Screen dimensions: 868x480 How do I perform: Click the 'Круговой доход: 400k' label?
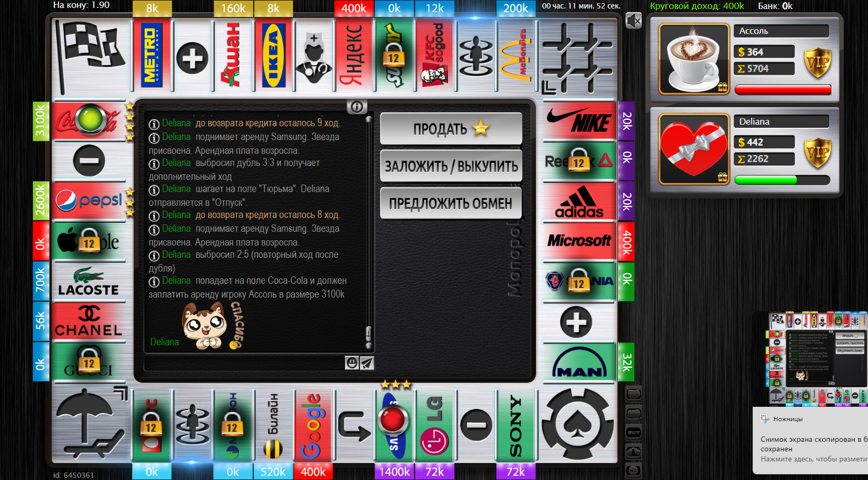pos(697,6)
